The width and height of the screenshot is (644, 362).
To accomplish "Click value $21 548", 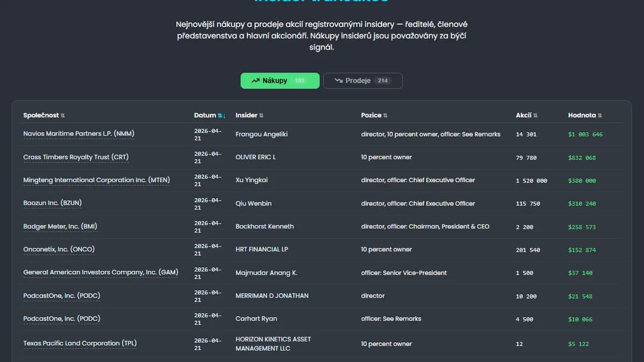I will [580, 296].
